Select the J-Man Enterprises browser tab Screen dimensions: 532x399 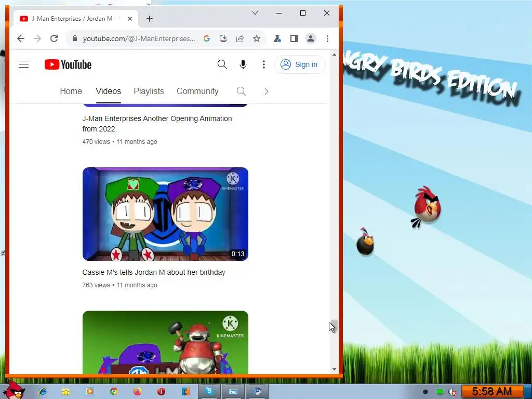coord(76,19)
